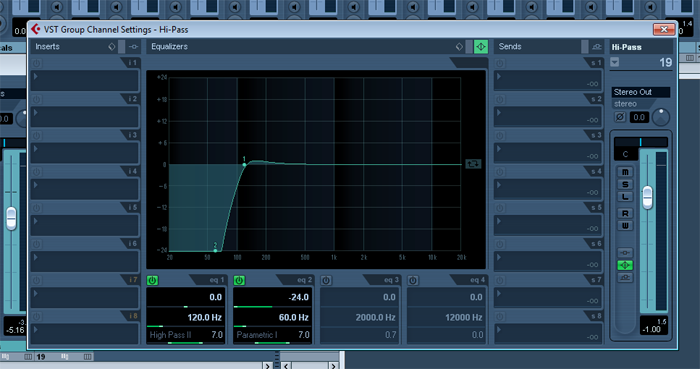Click the green EQ icon in Equalizers header
Viewport: 700px width, 369px height.
point(481,46)
